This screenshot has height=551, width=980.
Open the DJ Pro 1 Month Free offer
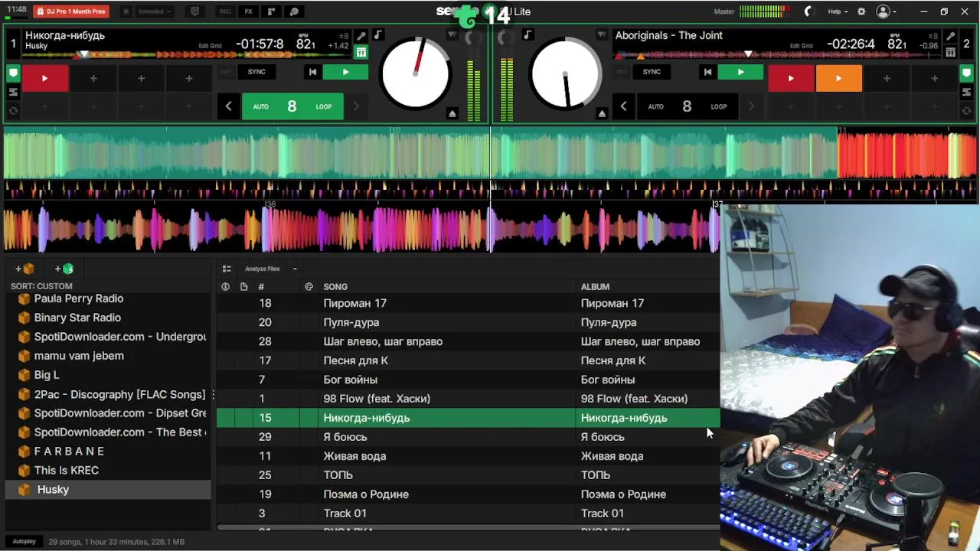click(x=71, y=11)
